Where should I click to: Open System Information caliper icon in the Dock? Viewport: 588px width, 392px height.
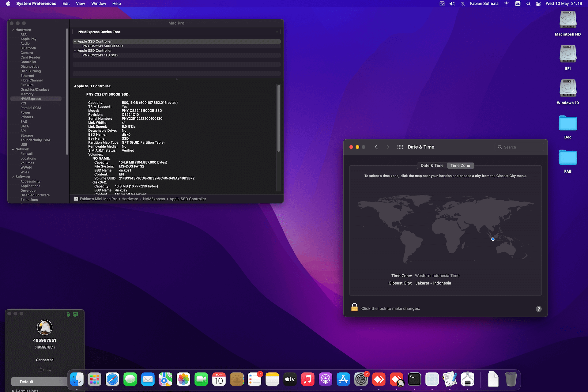[x=468, y=380]
